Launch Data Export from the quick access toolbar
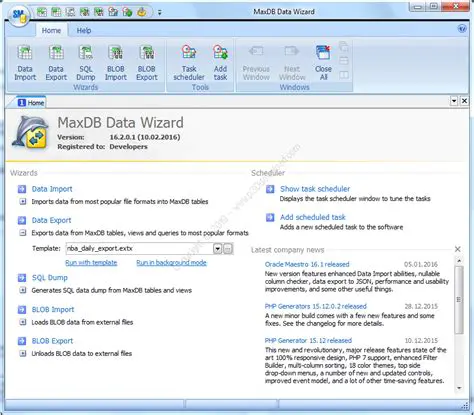The height and width of the screenshot is (415, 474). [56, 12]
